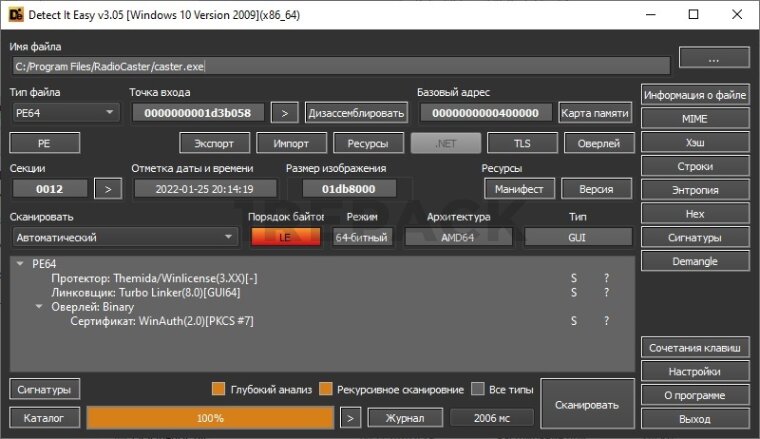Open the Тип файла PE64 dropdown
Viewport: 760px width, 439px height.
[x=66, y=113]
